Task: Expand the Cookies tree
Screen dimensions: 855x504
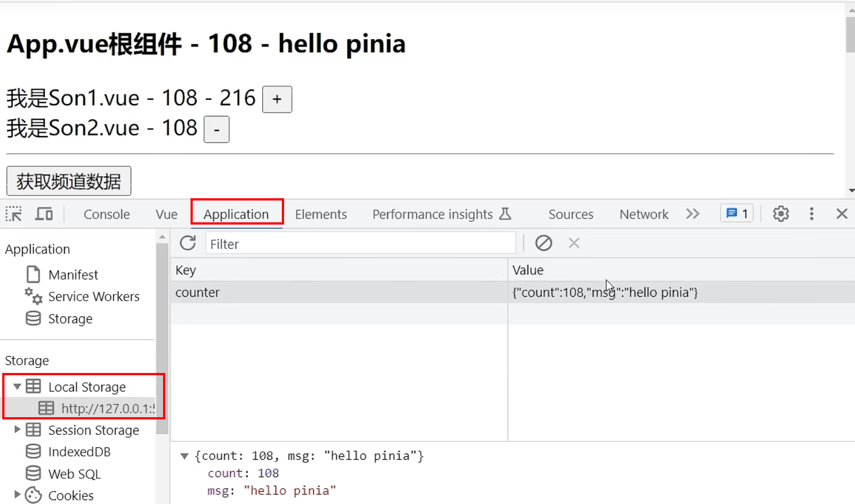Action: [17, 494]
